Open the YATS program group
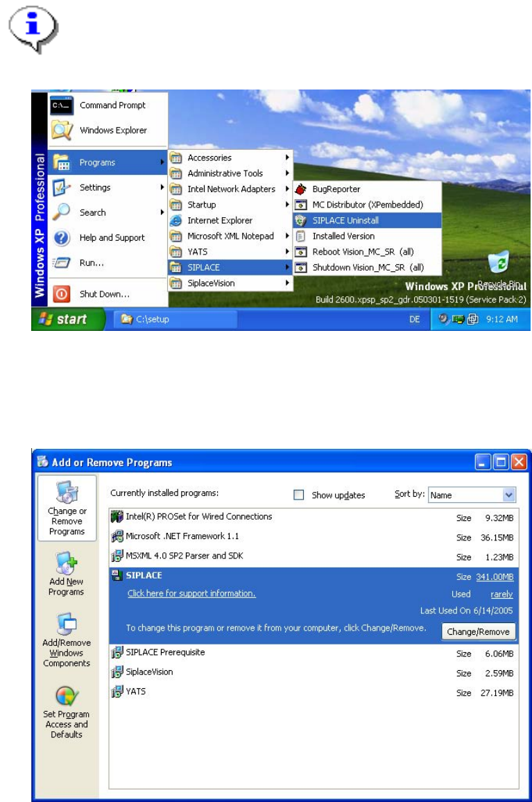The width and height of the screenshot is (532, 802). (230, 252)
